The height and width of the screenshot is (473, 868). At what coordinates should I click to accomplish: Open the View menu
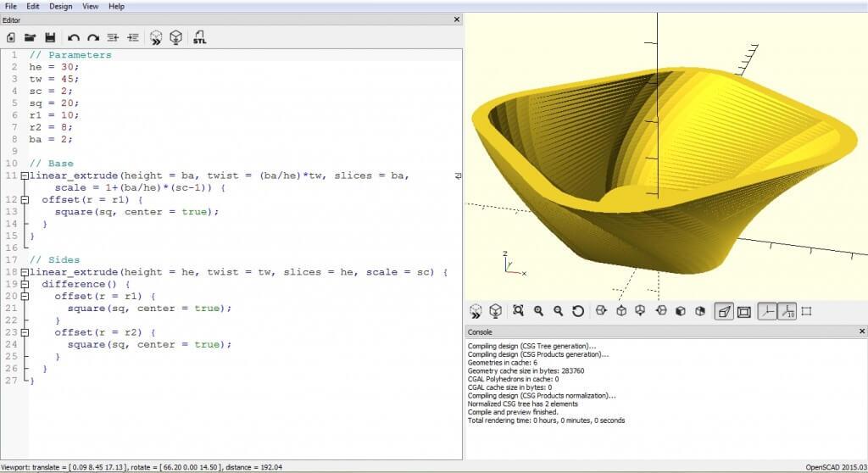[x=90, y=6]
